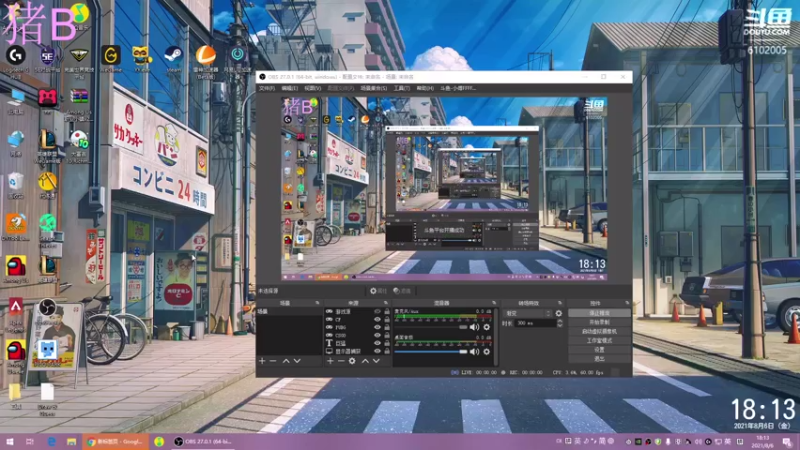Image resolution: width=800 pixels, height=450 pixels.
Task: Toggle lock on 显示器捕获 source
Action: 387,351
